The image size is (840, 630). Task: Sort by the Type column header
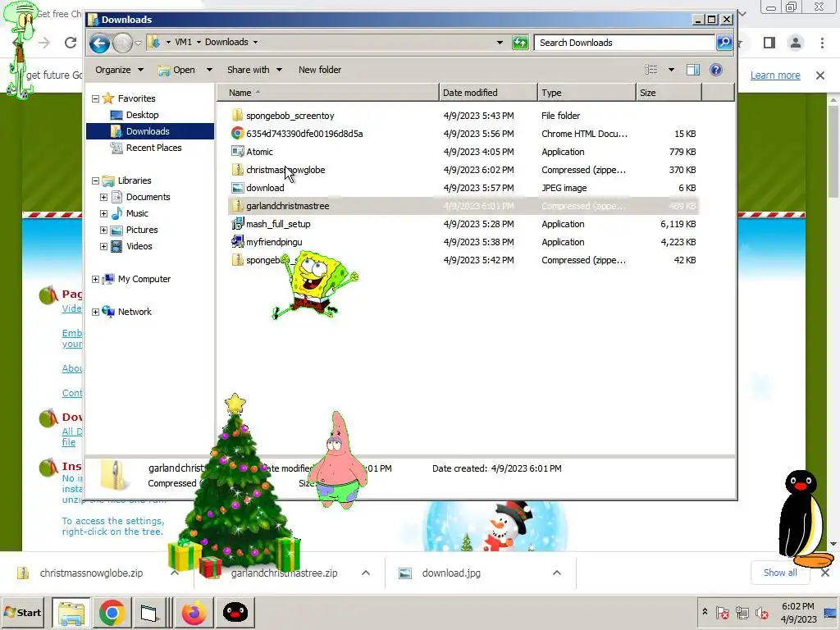coord(587,93)
